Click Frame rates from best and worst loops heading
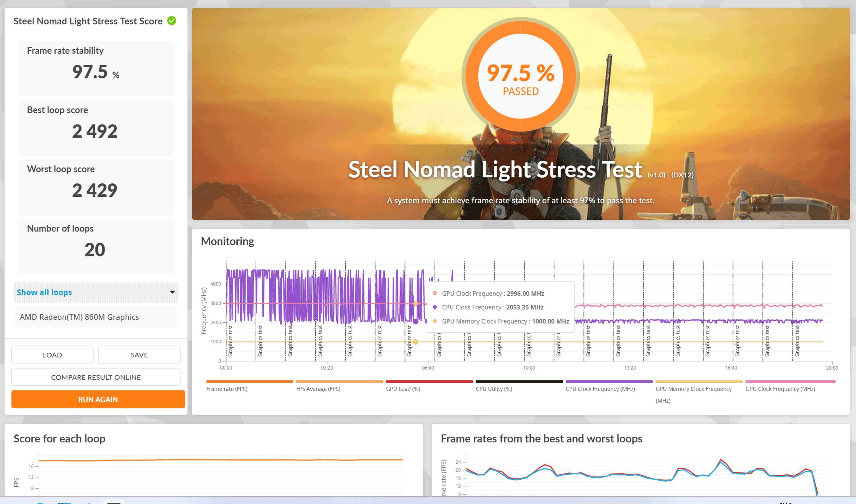Image resolution: width=856 pixels, height=504 pixels. click(x=542, y=439)
